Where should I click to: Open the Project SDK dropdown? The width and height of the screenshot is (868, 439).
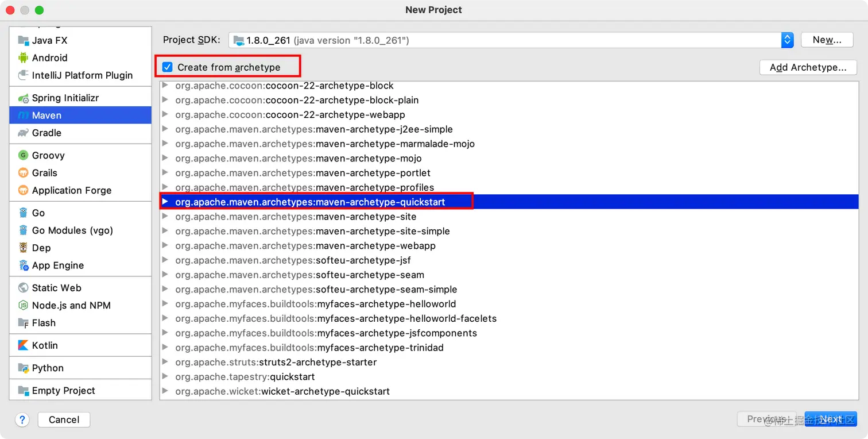pos(787,40)
